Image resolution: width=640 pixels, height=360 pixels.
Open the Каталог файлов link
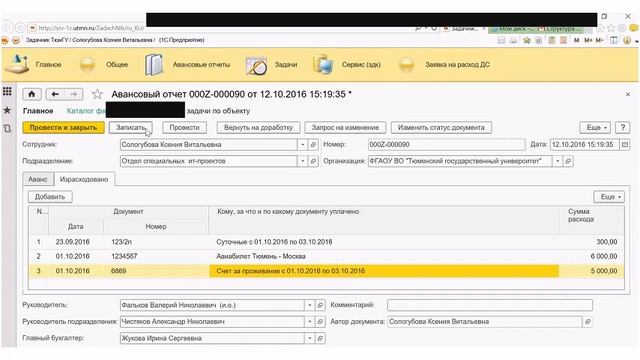86,111
